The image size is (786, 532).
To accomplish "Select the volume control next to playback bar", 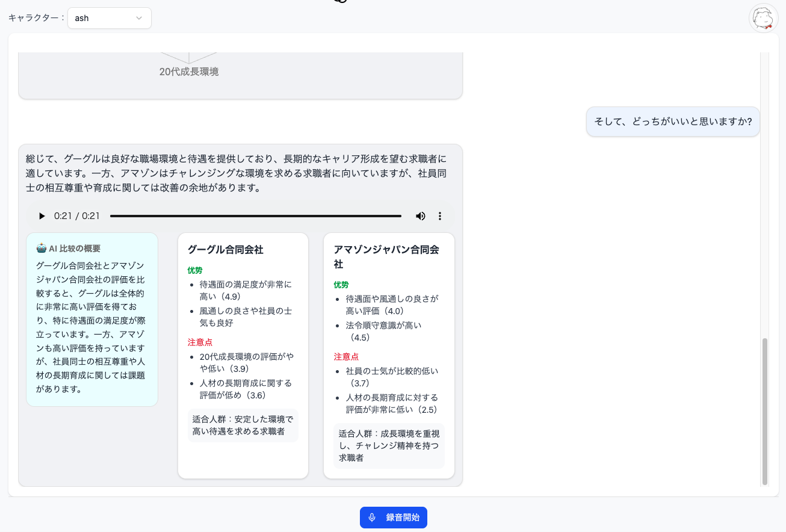I will (421, 216).
